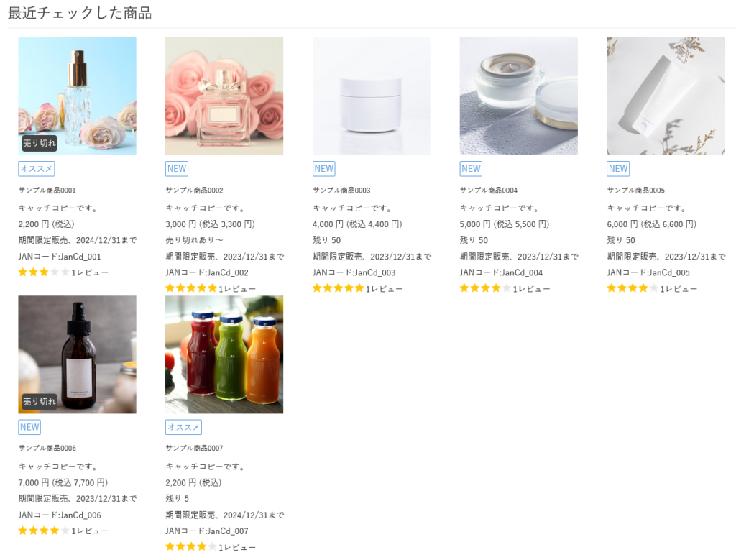Viewport: 736px width, 560px height.
Task: Click the NEW badge on サンプル商品0002
Action: (x=176, y=169)
